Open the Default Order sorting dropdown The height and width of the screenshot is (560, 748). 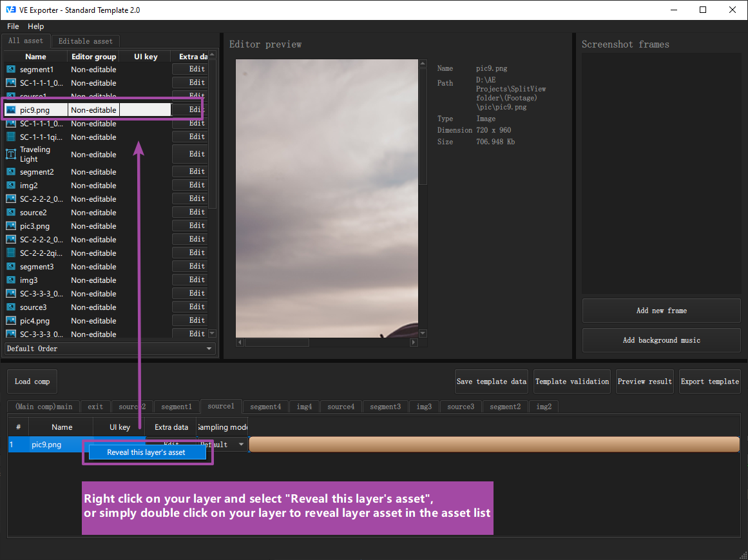[110, 349]
